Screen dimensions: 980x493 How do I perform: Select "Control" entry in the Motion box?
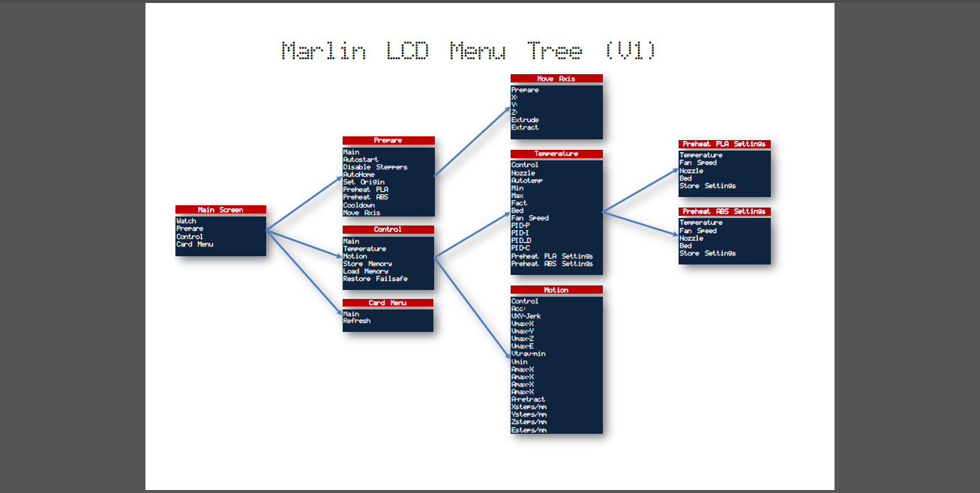525,301
